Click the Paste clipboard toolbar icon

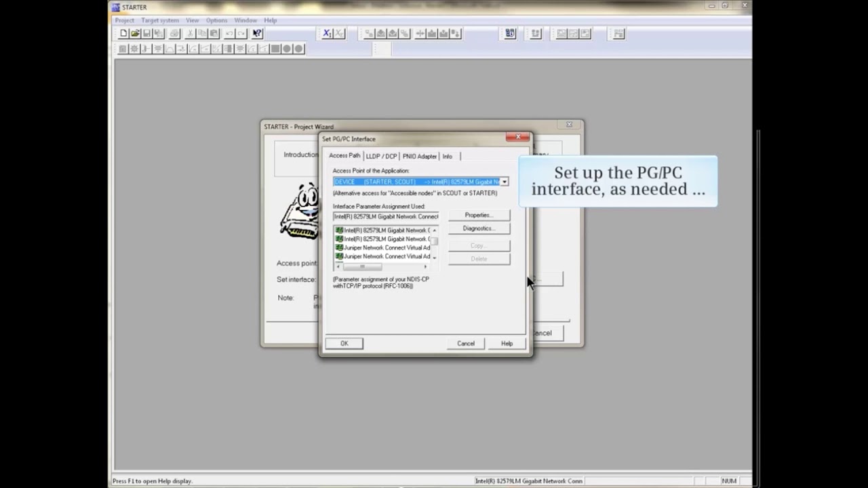pos(214,33)
